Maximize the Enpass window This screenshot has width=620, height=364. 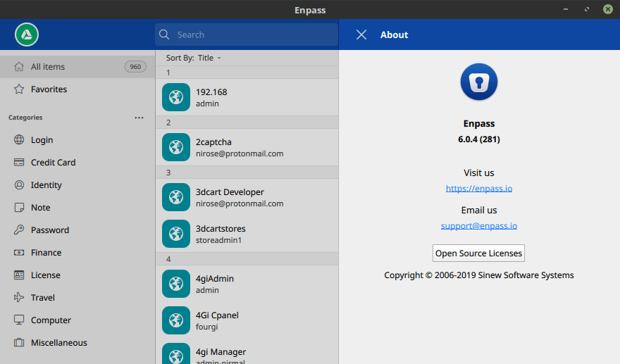(x=587, y=9)
